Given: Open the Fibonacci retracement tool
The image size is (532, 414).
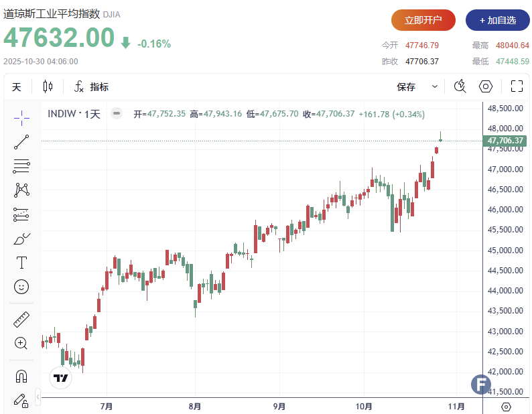Looking at the screenshot, I should (21, 166).
